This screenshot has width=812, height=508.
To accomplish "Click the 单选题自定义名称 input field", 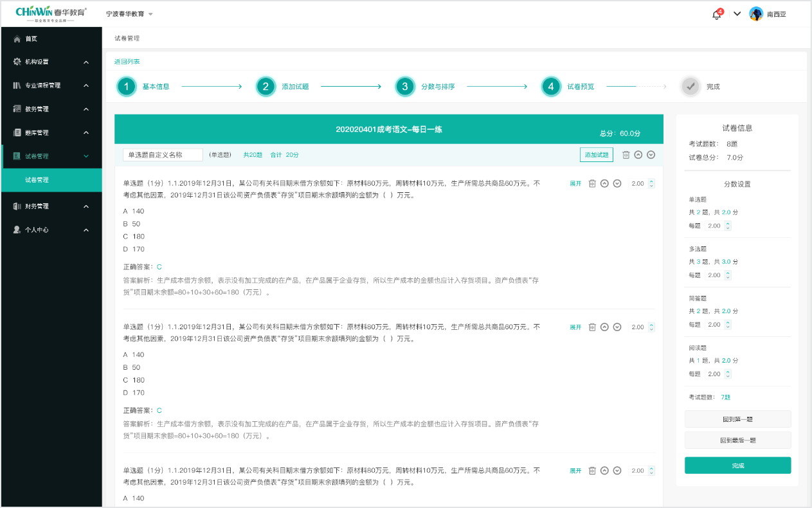I will coord(163,155).
